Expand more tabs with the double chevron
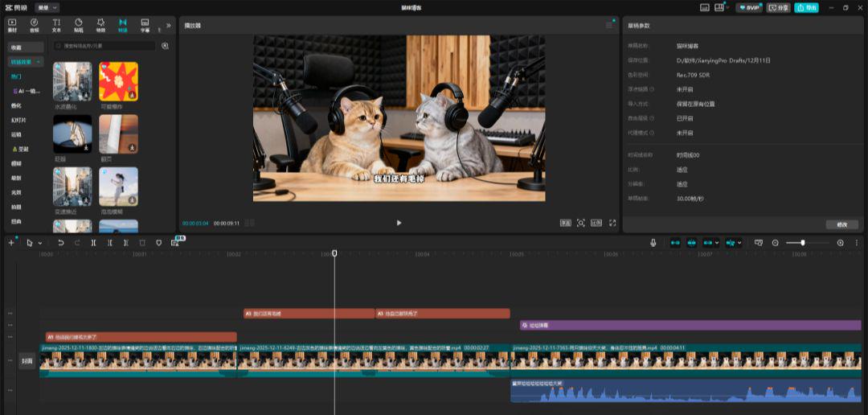The height and width of the screenshot is (415, 868). pyautogui.click(x=168, y=25)
